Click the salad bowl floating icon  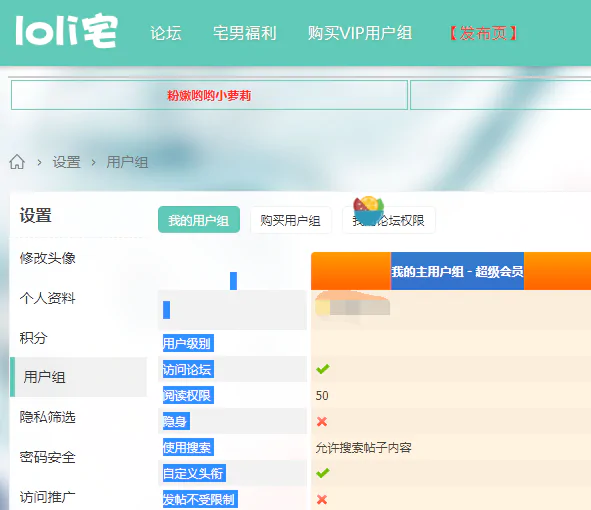[x=368, y=210]
